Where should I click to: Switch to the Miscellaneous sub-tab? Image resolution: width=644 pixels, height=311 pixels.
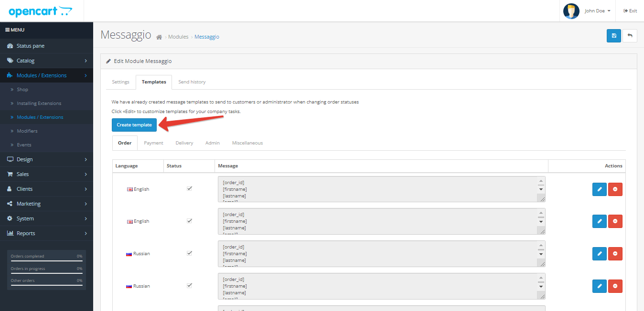click(247, 143)
